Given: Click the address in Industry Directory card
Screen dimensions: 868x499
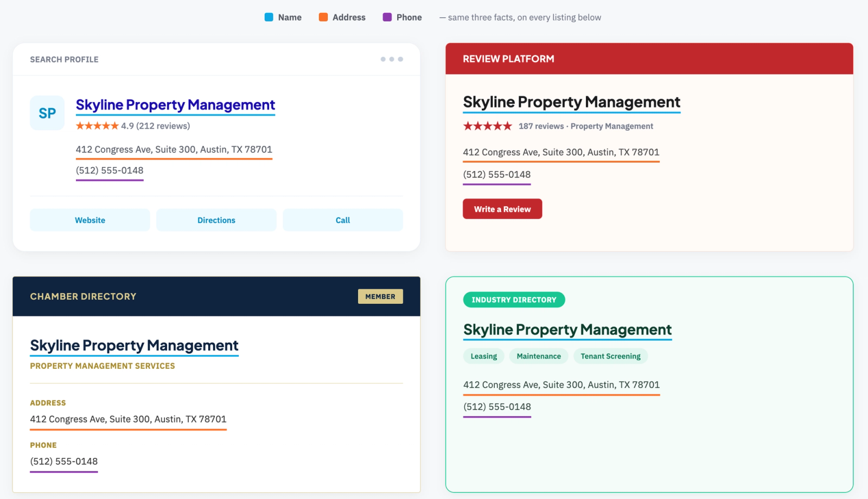Looking at the screenshot, I should point(561,385).
